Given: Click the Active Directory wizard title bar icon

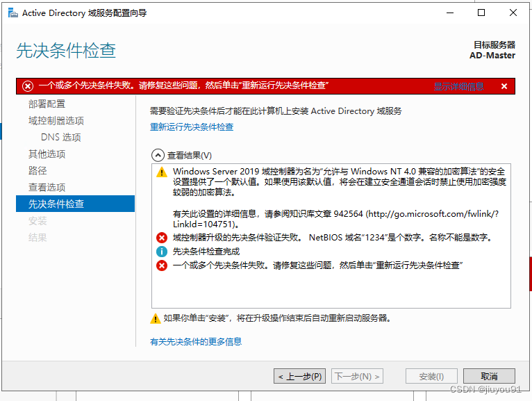Looking at the screenshot, I should 13,13.
